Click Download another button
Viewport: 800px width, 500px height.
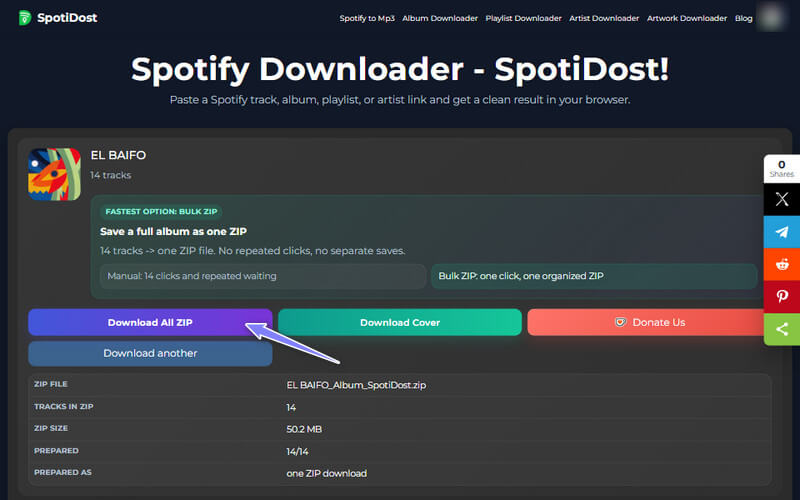point(150,354)
